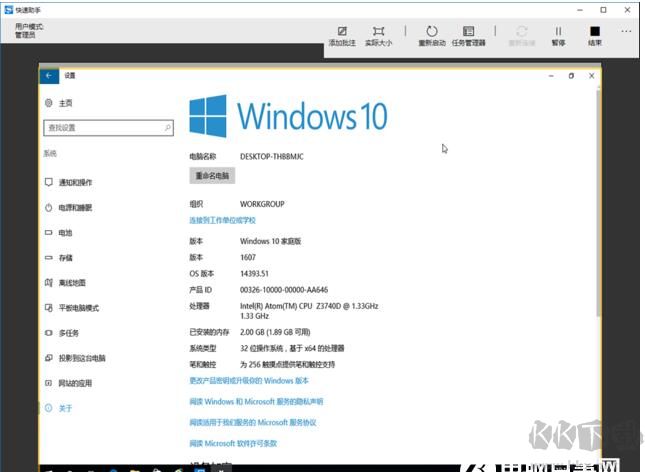
Task: Select the 关于 About page entry
Action: coord(58,408)
